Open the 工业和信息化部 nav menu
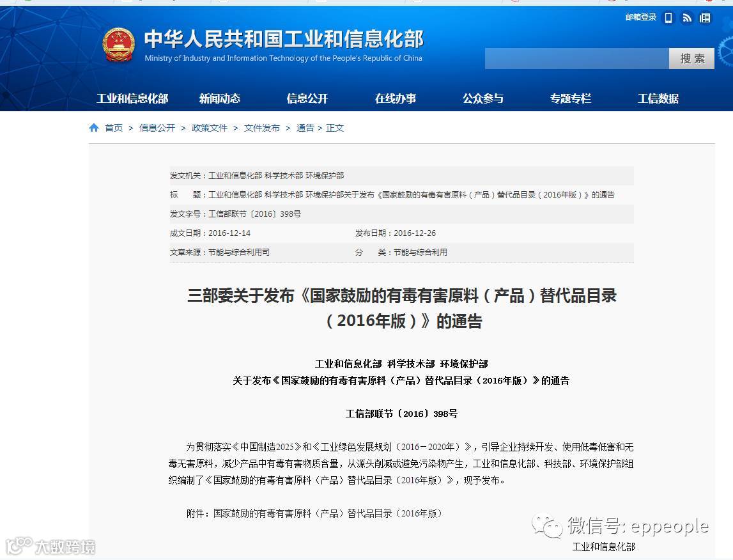Screen dimensions: 733x560 coord(132,98)
